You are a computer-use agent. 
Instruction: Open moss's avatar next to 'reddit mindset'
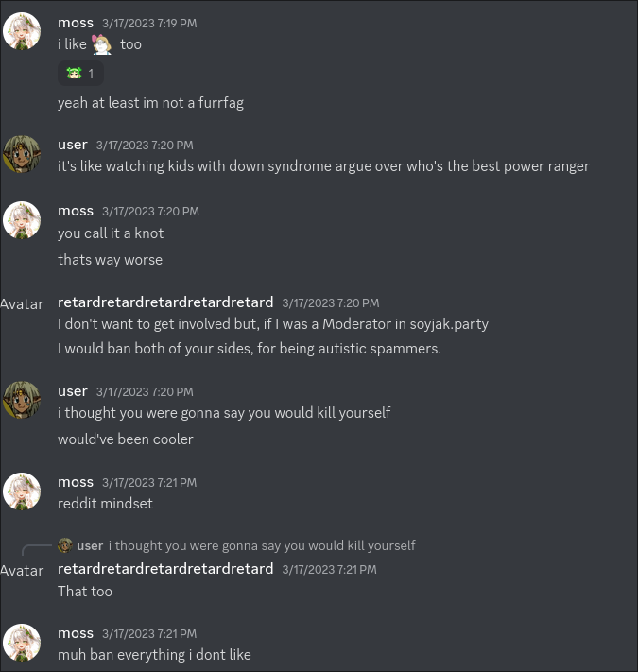click(x=22, y=491)
